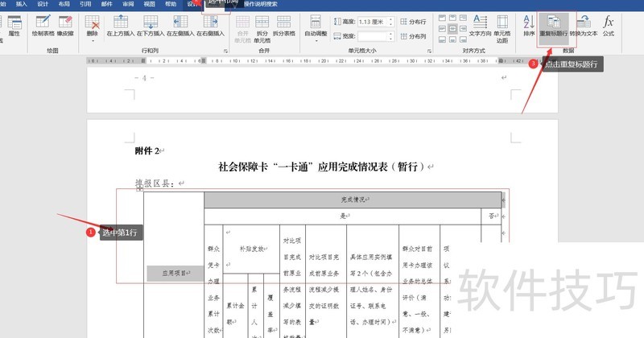Insert row above (在上方插入)
644x338 pixels.
[x=121, y=26]
